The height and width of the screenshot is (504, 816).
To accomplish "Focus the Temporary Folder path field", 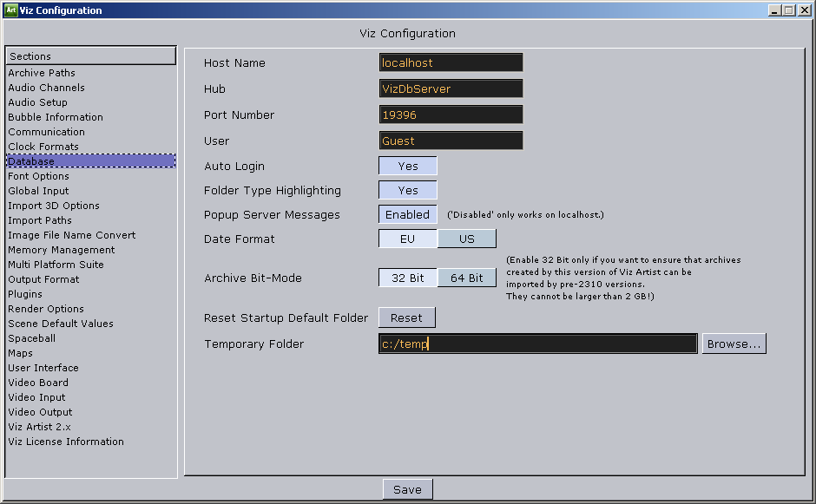I will pyautogui.click(x=537, y=344).
